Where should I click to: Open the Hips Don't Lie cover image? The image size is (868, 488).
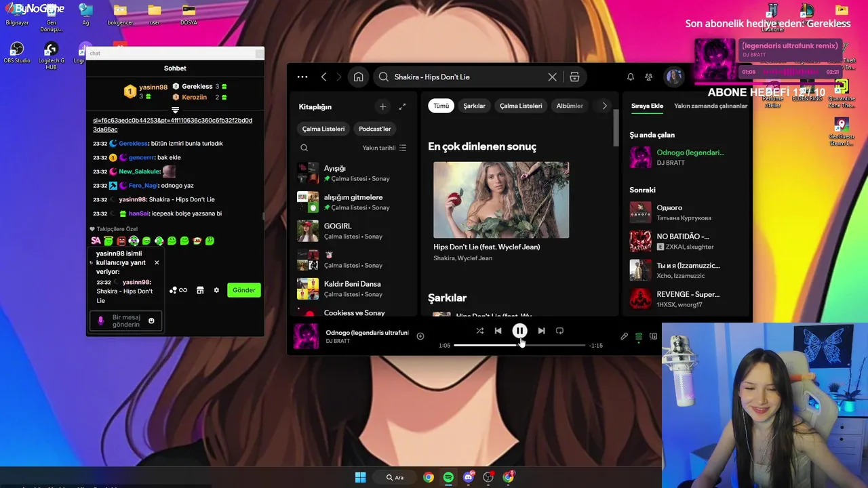coord(501,200)
